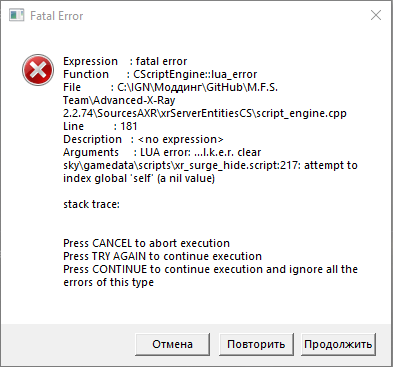The width and height of the screenshot is (393, 367).
Task: Close the Fatal Error dialog
Action: (x=376, y=15)
